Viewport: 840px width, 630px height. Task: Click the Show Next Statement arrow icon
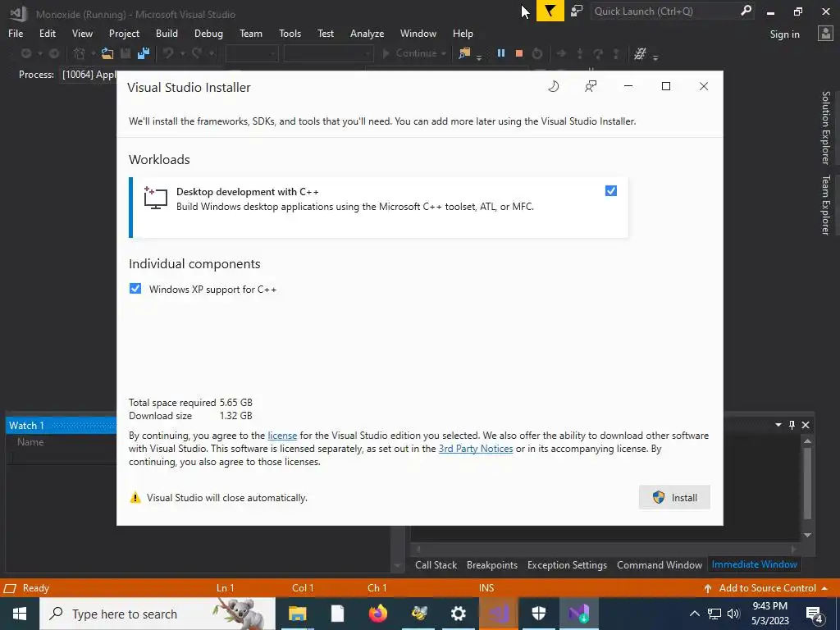(561, 53)
